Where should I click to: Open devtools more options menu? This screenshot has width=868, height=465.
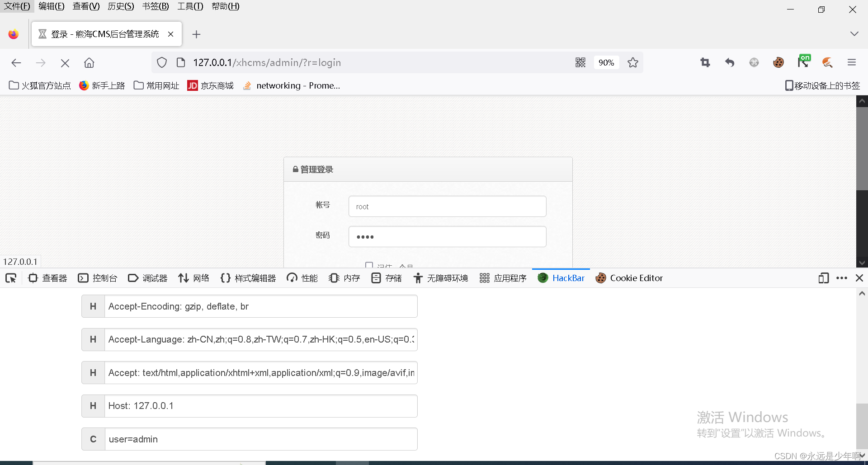point(842,278)
